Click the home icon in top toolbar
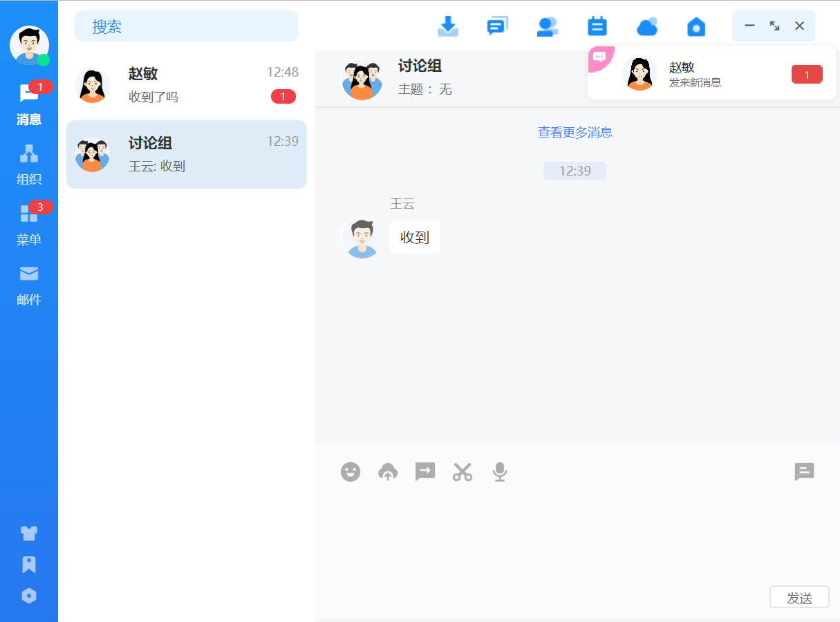 point(696,26)
